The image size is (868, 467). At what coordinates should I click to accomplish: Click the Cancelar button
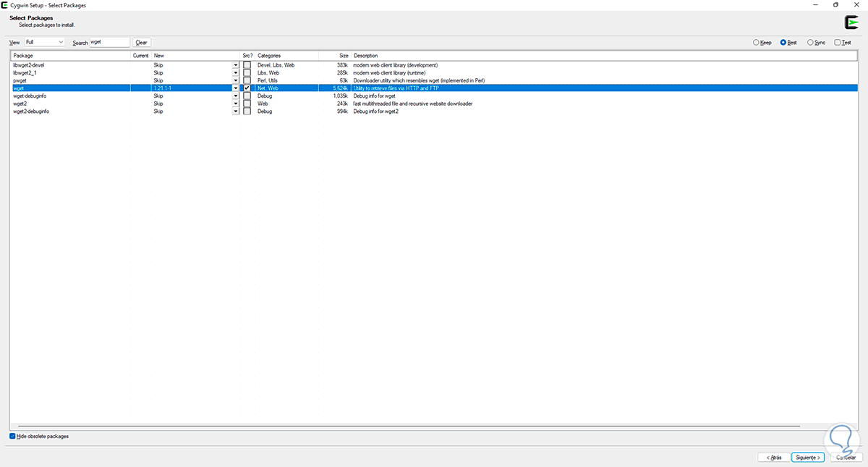(x=846, y=458)
